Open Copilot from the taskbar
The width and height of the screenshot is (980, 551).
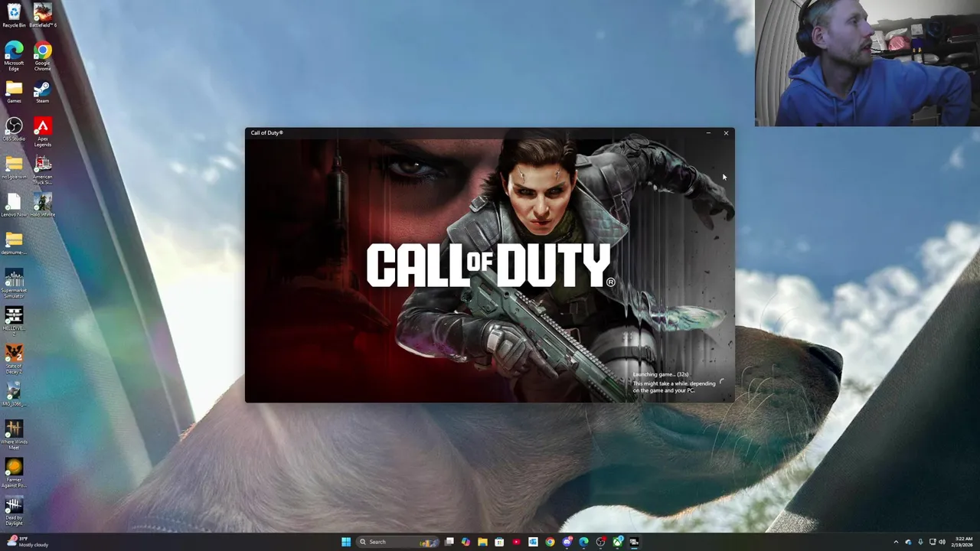[x=465, y=542]
